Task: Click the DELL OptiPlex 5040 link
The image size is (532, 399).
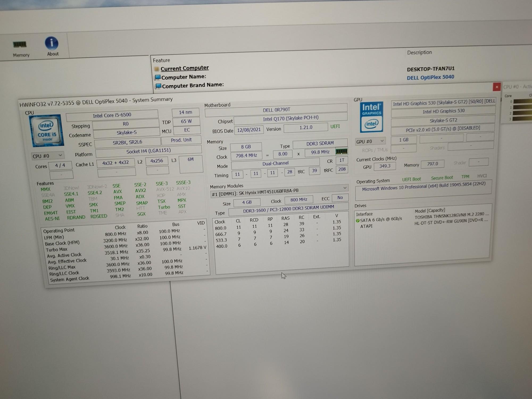Action: point(430,77)
